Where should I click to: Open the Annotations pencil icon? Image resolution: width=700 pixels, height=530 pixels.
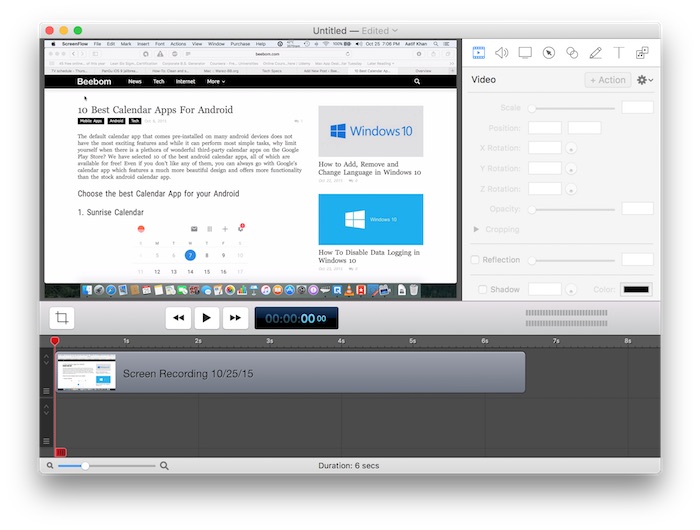click(595, 53)
